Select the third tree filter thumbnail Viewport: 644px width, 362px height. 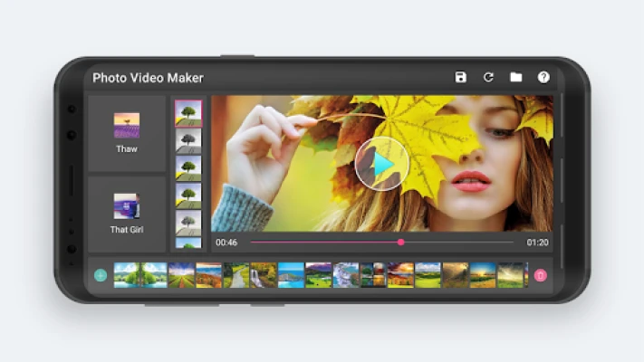[x=187, y=168]
